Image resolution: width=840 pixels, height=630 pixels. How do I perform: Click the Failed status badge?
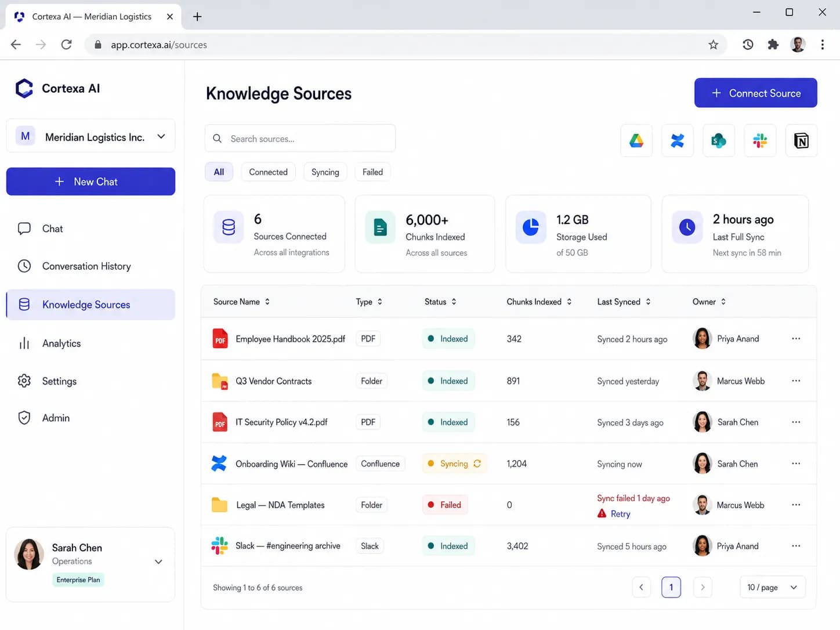[444, 505]
